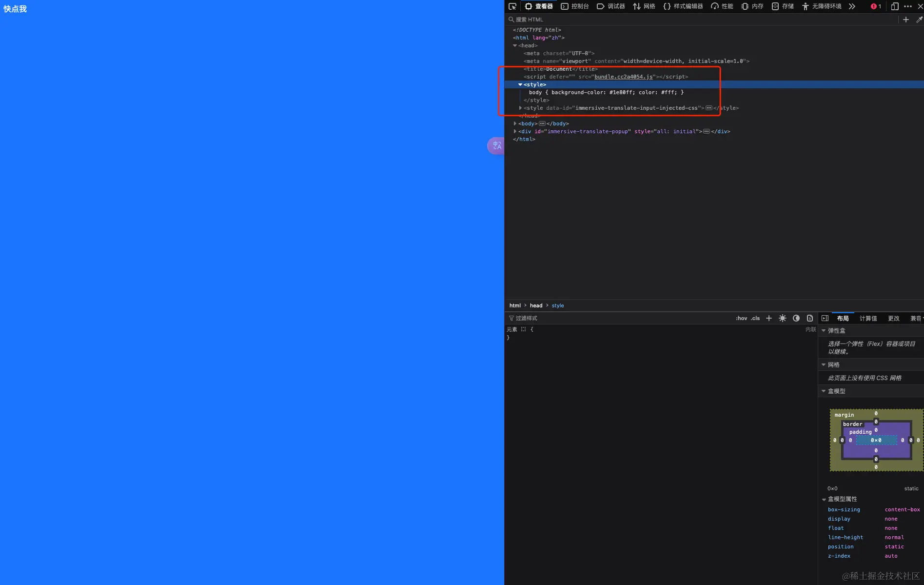This screenshot has height=585, width=924.
Task: Click the 快点我 text on page
Action: [x=15, y=9]
